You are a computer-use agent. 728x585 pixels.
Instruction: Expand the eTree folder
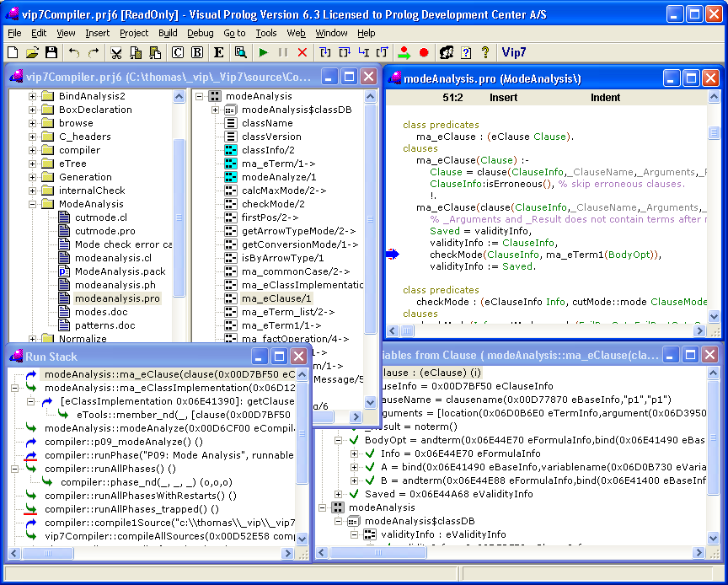pos(32,164)
